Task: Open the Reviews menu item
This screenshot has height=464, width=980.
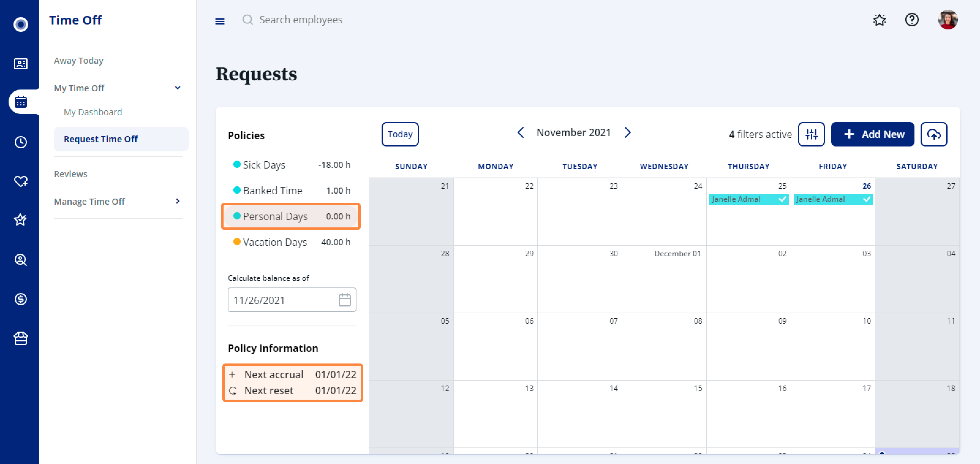Action: click(x=70, y=173)
